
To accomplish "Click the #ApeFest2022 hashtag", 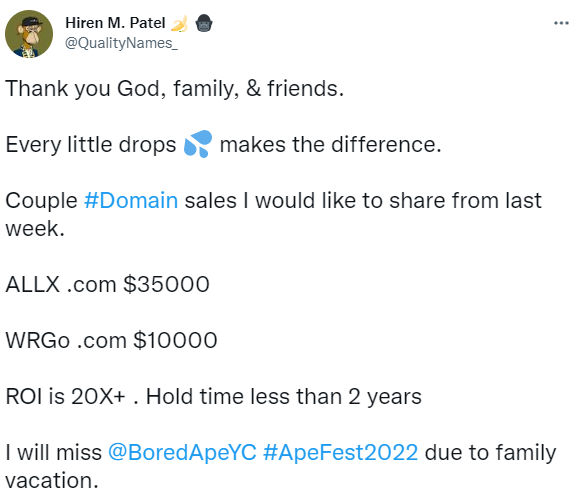I will pos(340,452).
